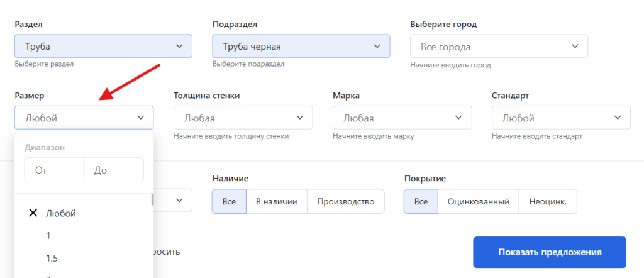
Task: Click chevron arrow in Труба черная field
Action: pyautogui.click(x=377, y=46)
